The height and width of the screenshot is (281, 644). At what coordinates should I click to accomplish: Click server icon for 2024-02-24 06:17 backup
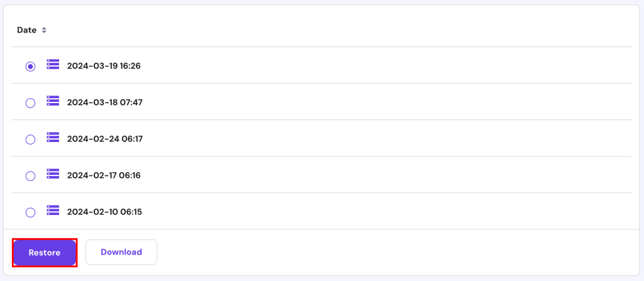click(x=53, y=137)
